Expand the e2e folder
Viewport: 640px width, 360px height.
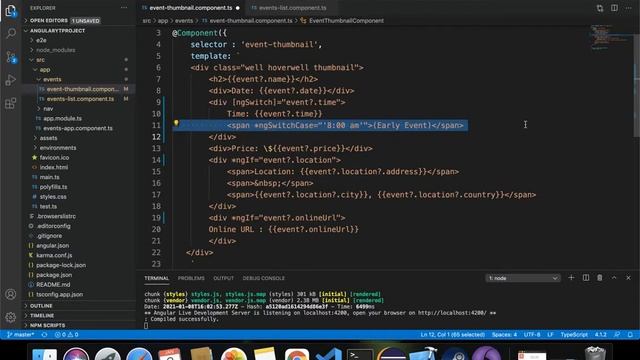coord(41,40)
